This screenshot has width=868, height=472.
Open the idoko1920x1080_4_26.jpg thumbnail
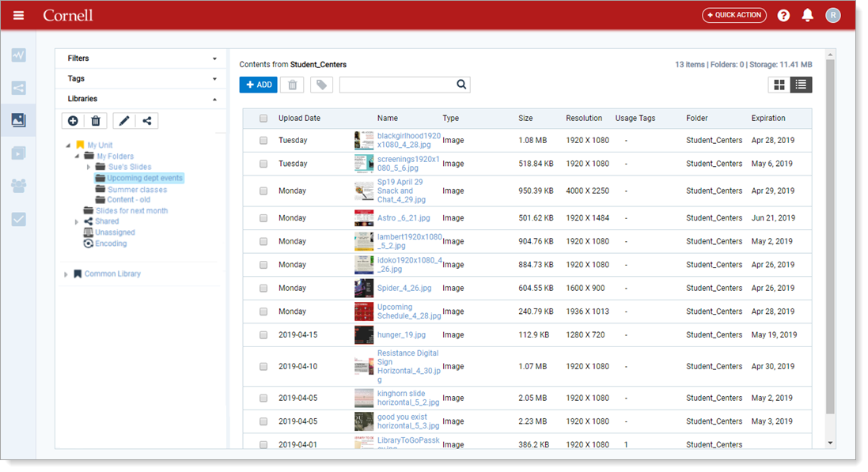(x=364, y=265)
